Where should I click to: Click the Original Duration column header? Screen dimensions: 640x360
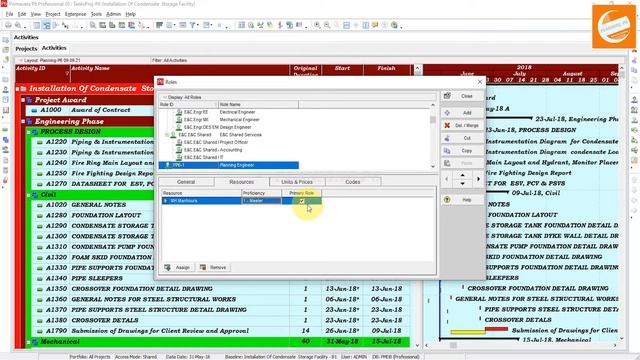[x=305, y=70]
